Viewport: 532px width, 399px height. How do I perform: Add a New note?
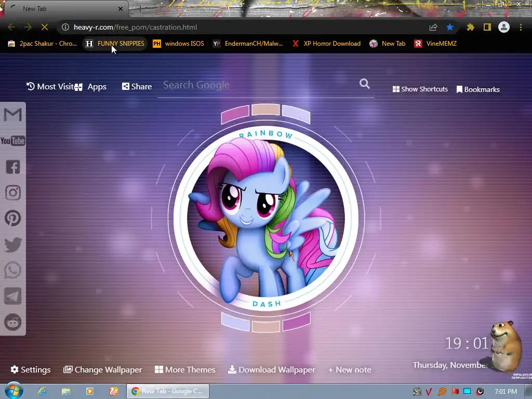[350, 370]
